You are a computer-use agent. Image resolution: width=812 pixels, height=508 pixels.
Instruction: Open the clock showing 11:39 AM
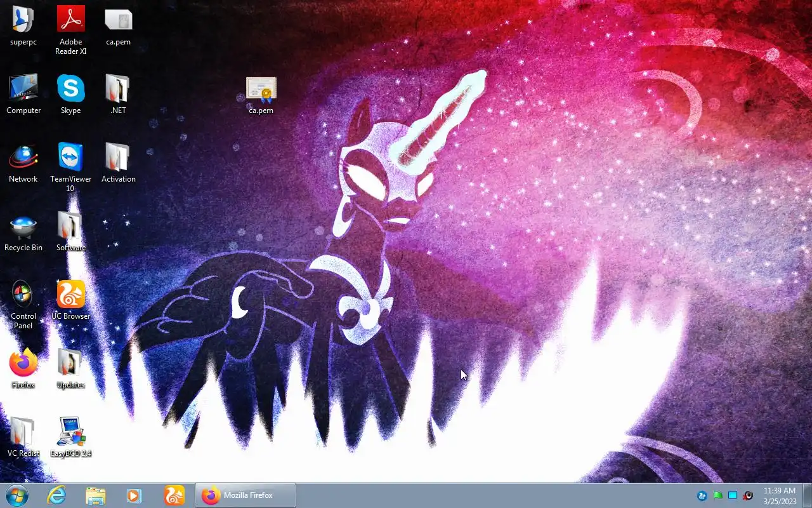pyautogui.click(x=780, y=495)
